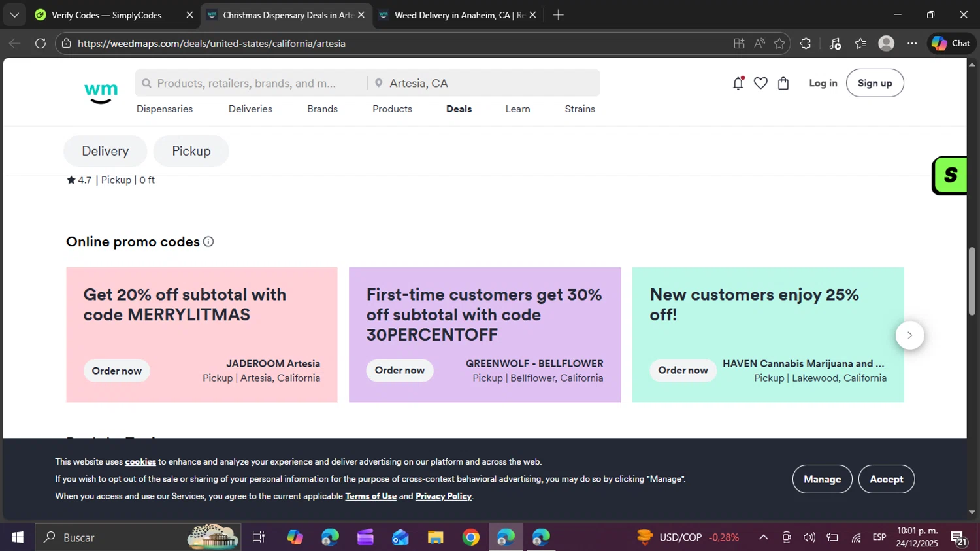Open Outlook from the taskbar

(x=400, y=537)
